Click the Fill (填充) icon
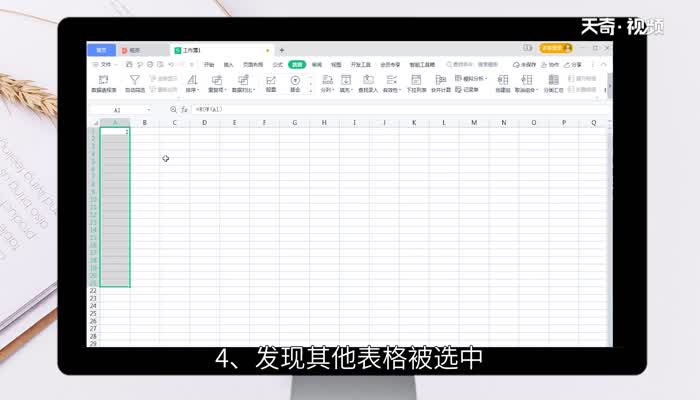 [346, 80]
